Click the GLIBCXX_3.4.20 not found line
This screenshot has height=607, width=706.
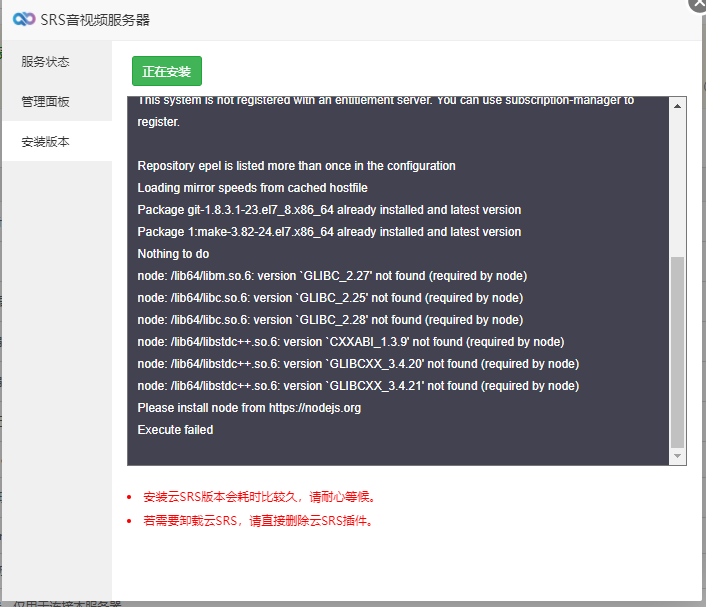(358, 364)
